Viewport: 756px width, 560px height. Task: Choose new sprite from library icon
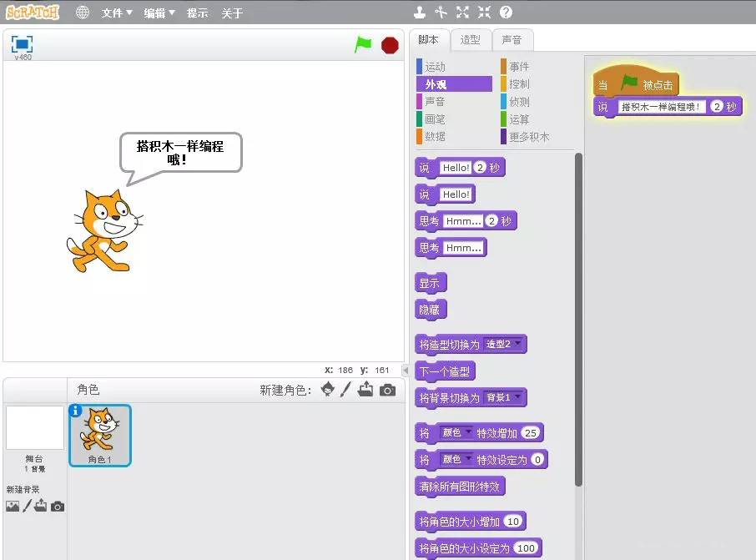[328, 390]
